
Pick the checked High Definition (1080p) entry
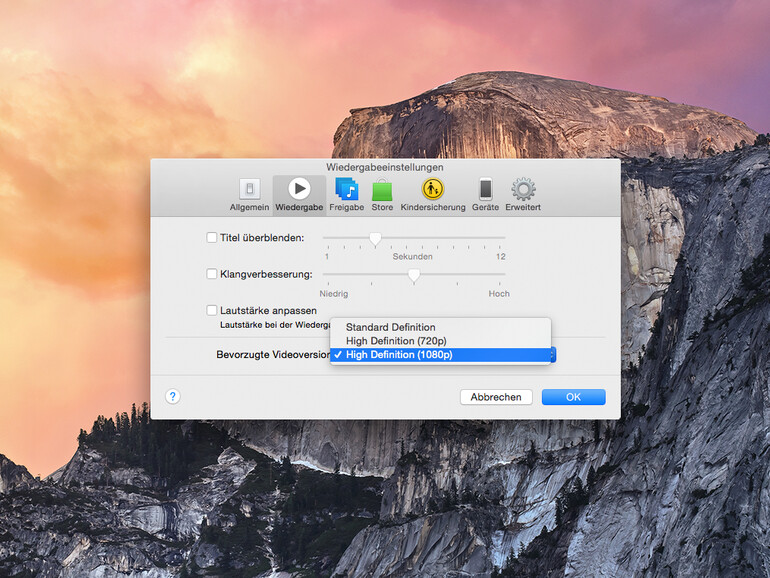(x=399, y=355)
